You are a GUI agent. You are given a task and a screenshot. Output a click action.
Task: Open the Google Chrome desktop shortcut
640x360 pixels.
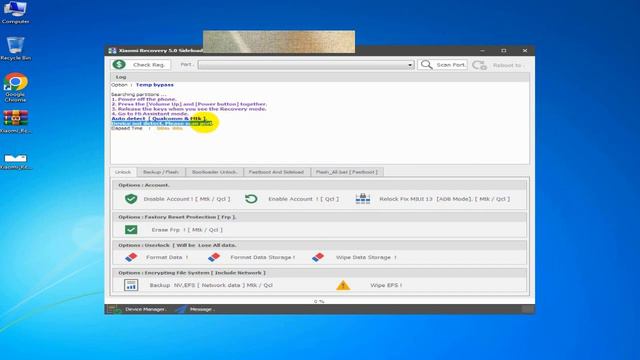(x=16, y=87)
